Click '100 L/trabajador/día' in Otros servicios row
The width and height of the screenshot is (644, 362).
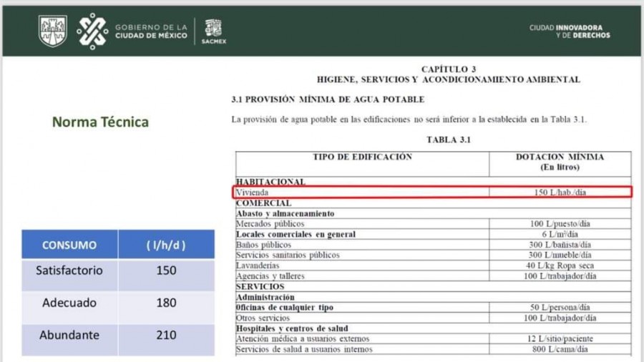(560, 318)
